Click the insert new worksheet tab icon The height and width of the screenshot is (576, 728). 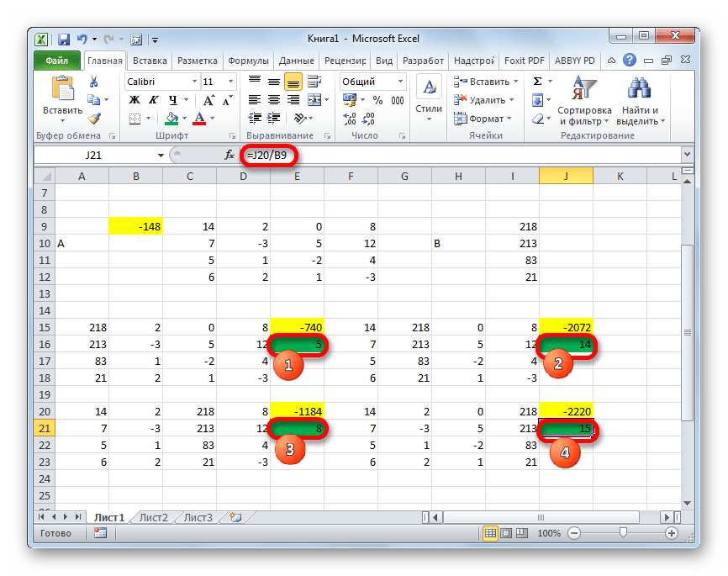(236, 517)
